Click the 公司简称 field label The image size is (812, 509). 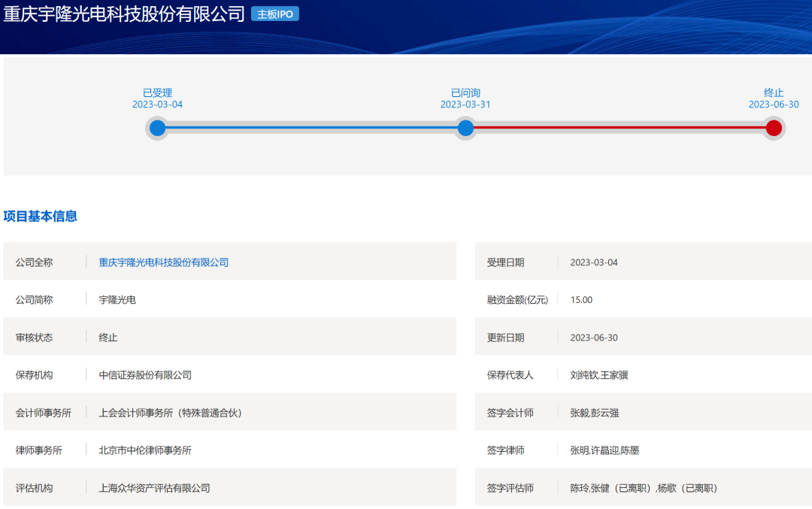pyautogui.click(x=34, y=300)
